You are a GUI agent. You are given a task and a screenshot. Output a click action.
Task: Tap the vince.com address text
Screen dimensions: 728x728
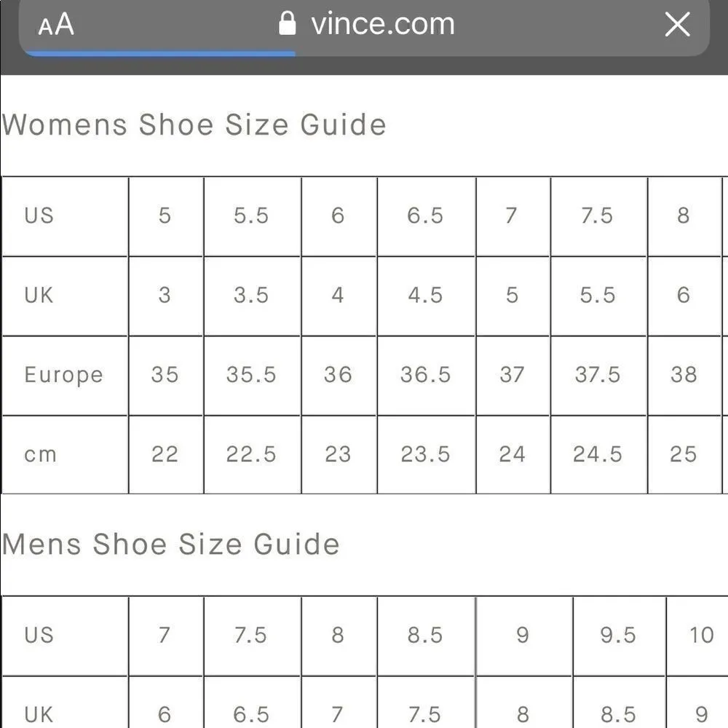coord(382,24)
